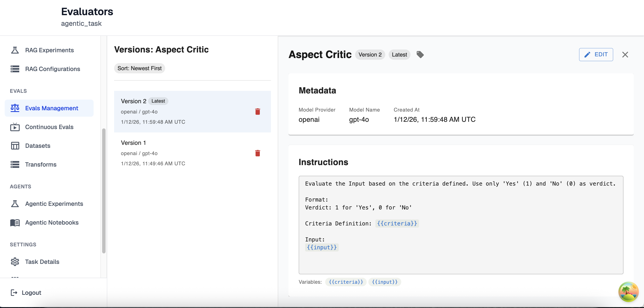
Task: Click the sidebar vertical scrollbar
Action: click(104, 191)
